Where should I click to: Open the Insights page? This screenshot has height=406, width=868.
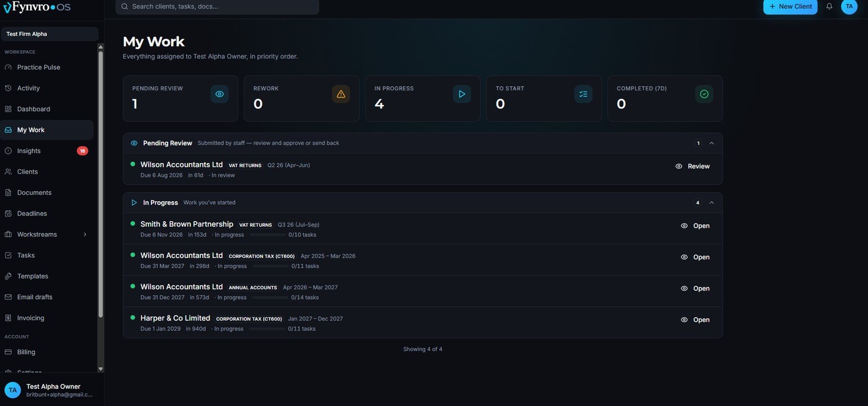pyautogui.click(x=47, y=151)
